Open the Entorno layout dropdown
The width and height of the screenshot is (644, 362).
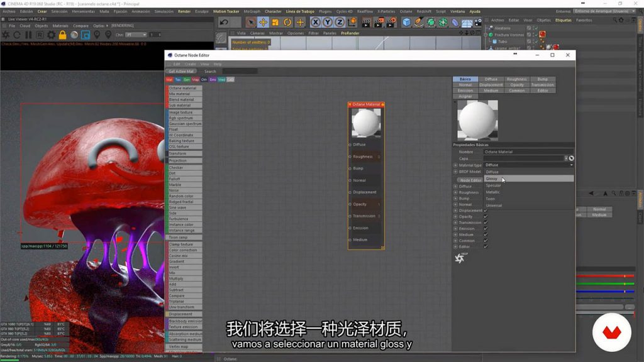pyautogui.click(x=604, y=11)
